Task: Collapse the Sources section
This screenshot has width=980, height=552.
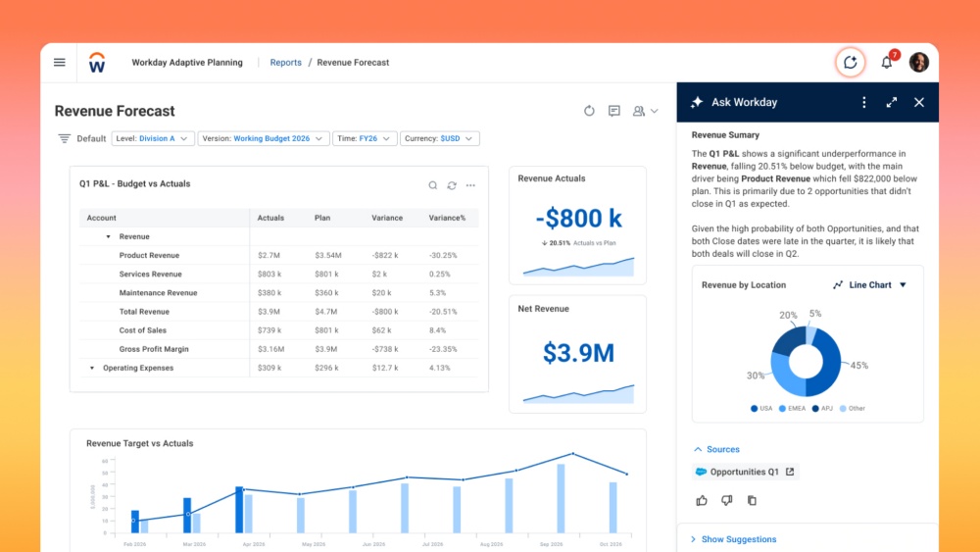Action: 698,450
